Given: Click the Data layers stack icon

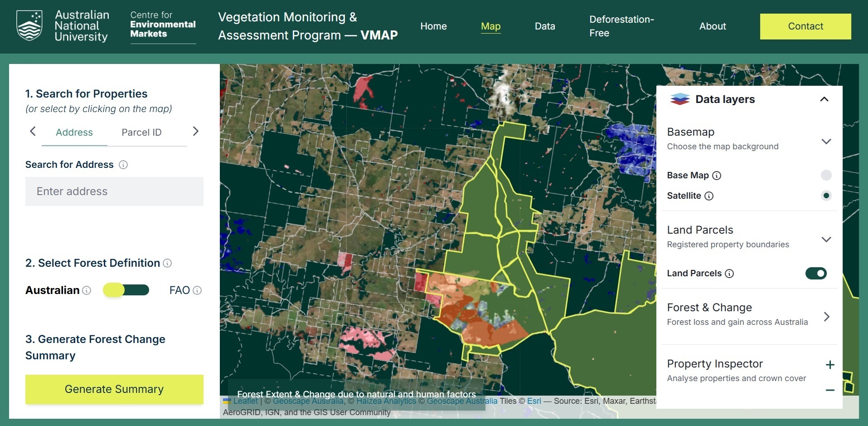Looking at the screenshot, I should (680, 99).
